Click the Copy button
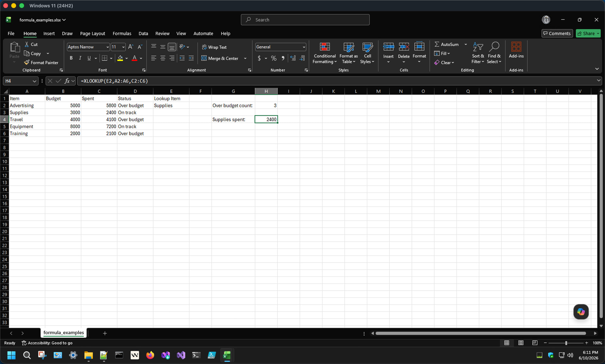 point(32,54)
